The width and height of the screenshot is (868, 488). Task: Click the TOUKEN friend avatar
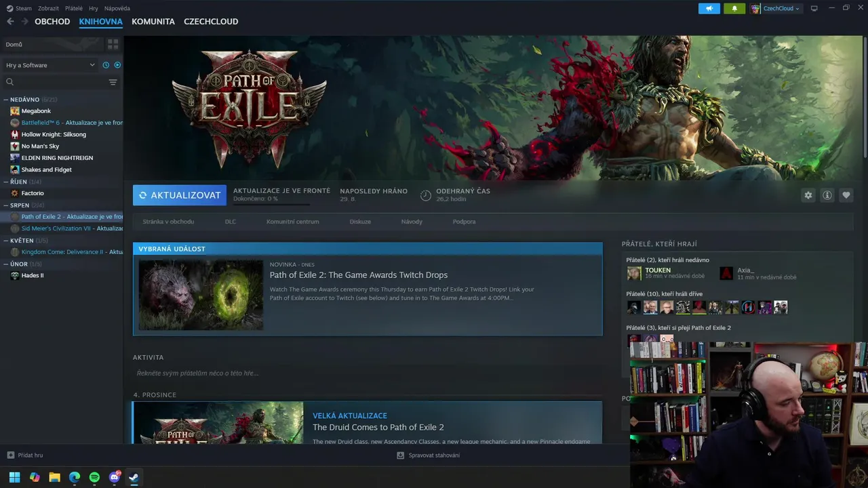[x=634, y=273]
